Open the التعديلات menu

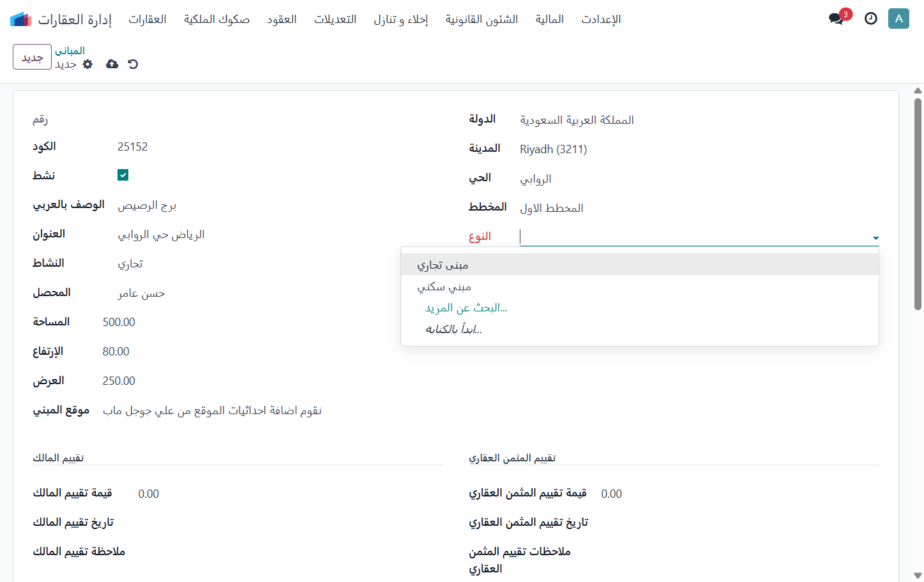pyautogui.click(x=335, y=19)
